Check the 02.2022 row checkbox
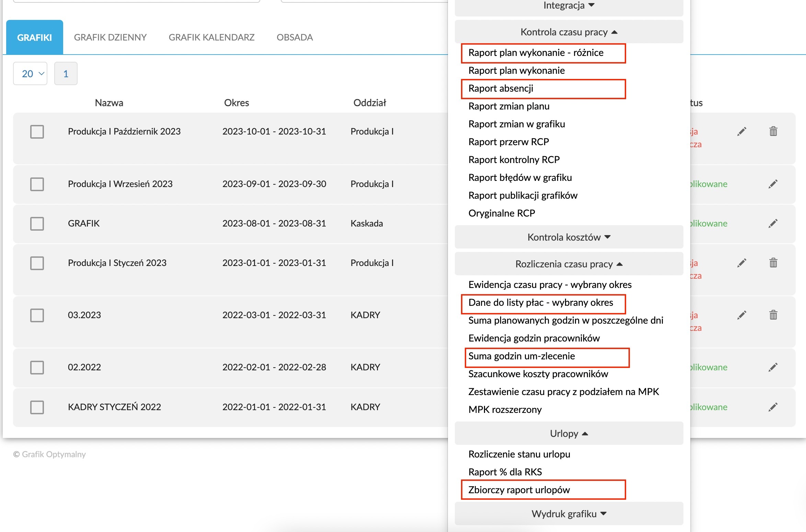 click(37, 367)
